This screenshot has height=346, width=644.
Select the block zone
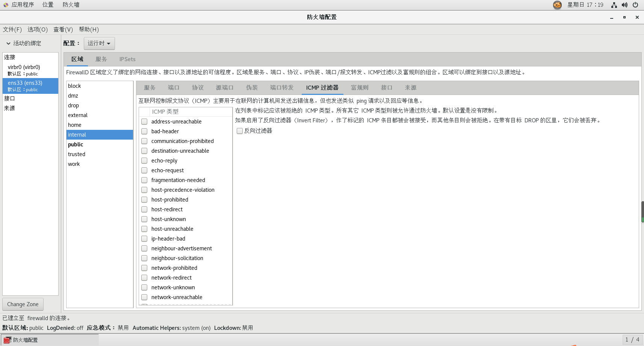coord(100,86)
